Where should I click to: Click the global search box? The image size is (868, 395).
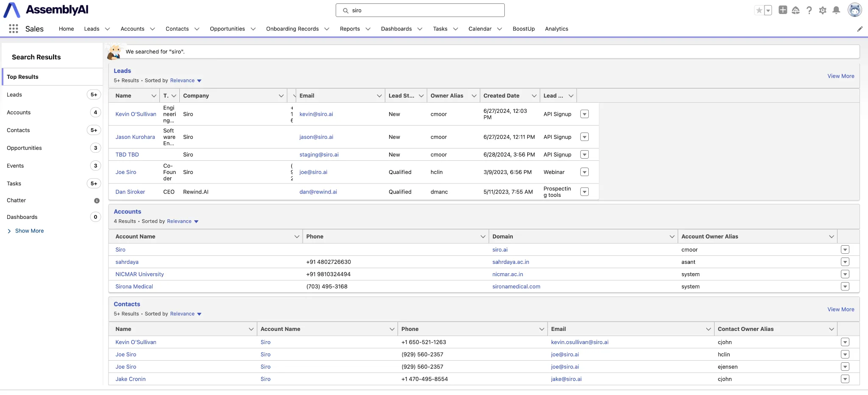coord(420,10)
